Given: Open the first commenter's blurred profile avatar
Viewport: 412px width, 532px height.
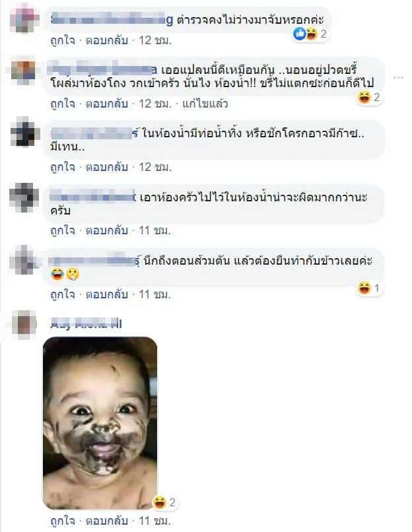Looking at the screenshot, I should (x=24, y=20).
